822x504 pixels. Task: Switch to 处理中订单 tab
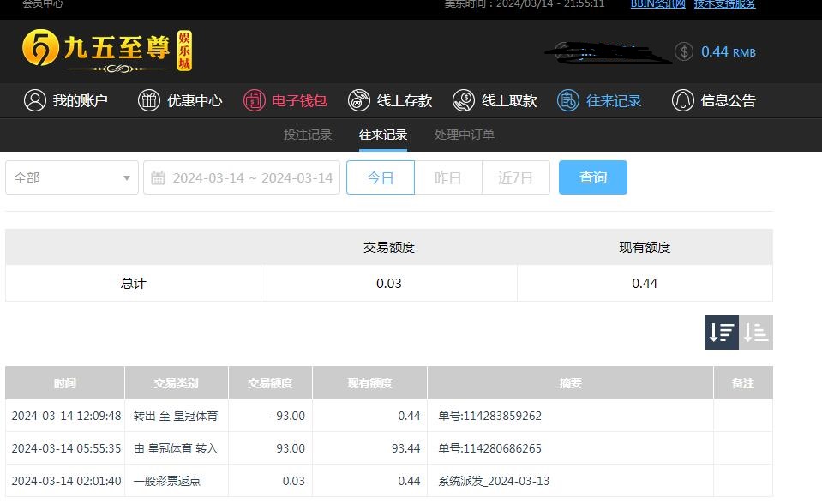click(x=465, y=135)
